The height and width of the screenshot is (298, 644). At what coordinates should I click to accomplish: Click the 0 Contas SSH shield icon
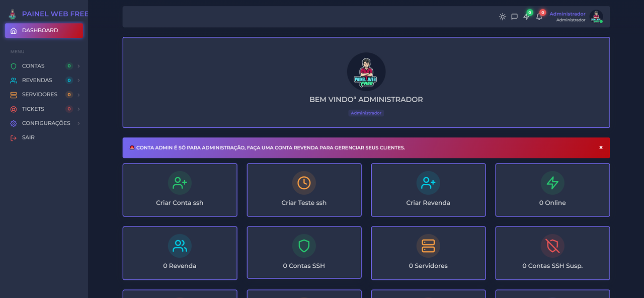click(304, 246)
